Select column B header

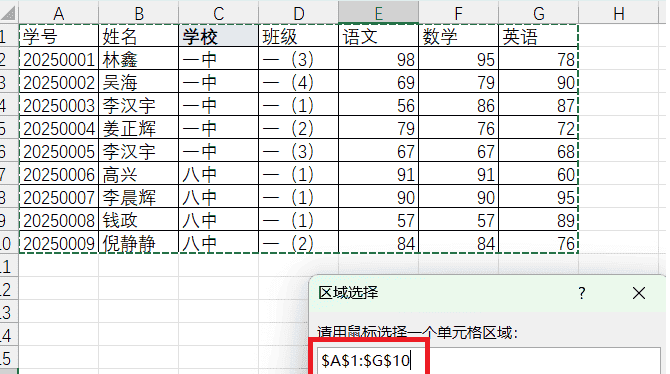pos(138,13)
